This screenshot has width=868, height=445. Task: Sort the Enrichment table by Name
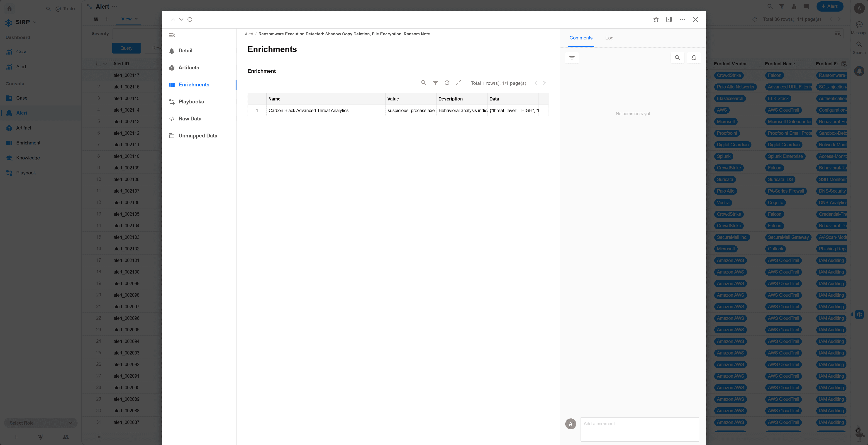point(326,99)
